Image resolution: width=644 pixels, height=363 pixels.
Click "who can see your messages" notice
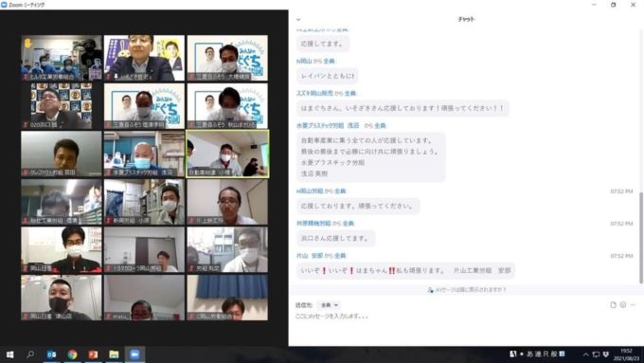pyautogui.click(x=467, y=290)
